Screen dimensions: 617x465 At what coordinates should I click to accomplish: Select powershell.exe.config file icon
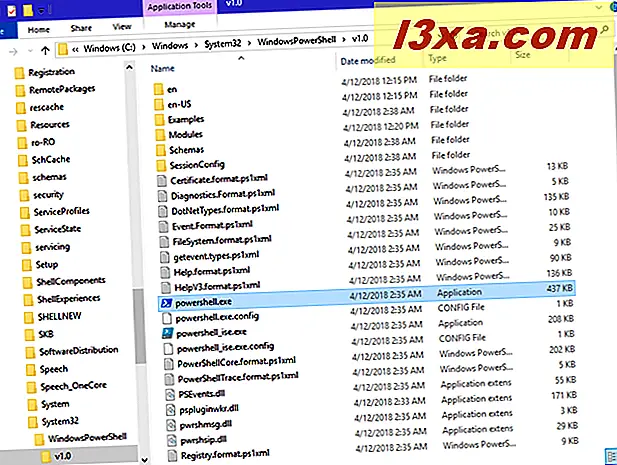(167, 318)
